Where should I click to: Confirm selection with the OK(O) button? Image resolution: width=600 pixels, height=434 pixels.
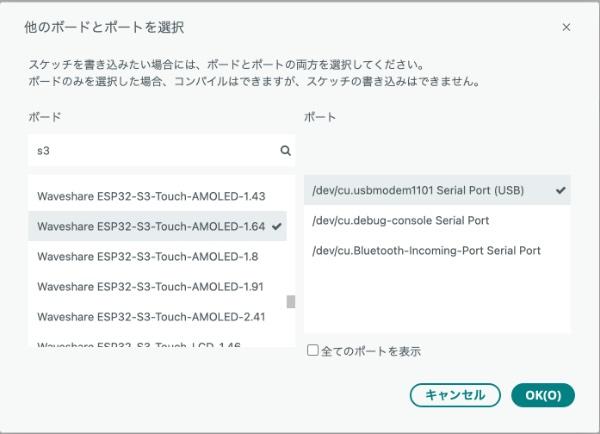543,395
